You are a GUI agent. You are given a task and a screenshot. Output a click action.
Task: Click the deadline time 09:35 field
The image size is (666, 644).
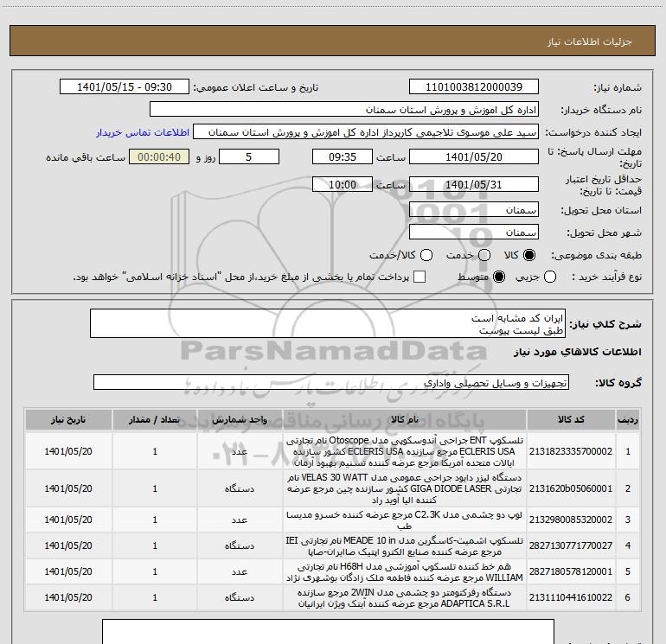343,156
